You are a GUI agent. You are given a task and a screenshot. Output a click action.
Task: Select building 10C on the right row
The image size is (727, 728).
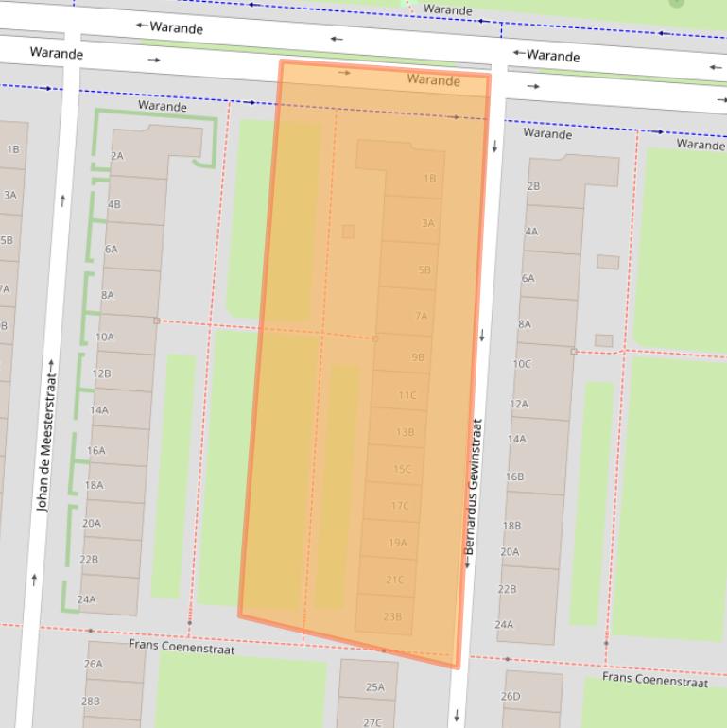[522, 364]
